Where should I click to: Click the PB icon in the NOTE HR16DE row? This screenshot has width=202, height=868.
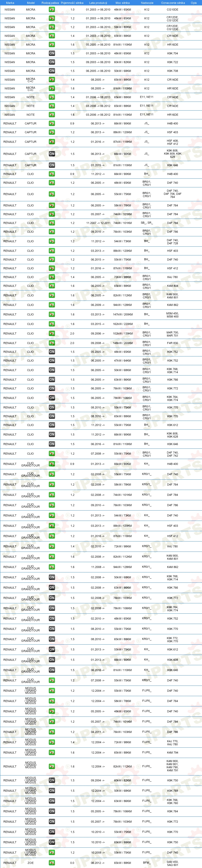(x=52, y=115)
